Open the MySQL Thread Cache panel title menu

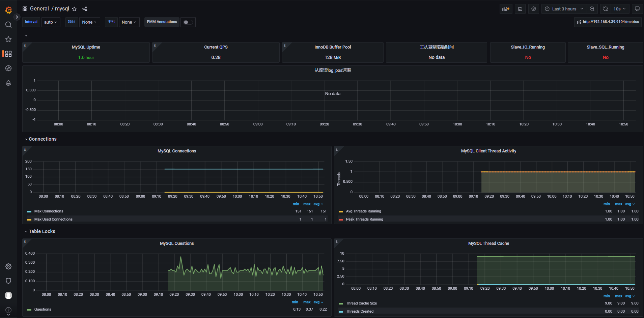click(488, 243)
